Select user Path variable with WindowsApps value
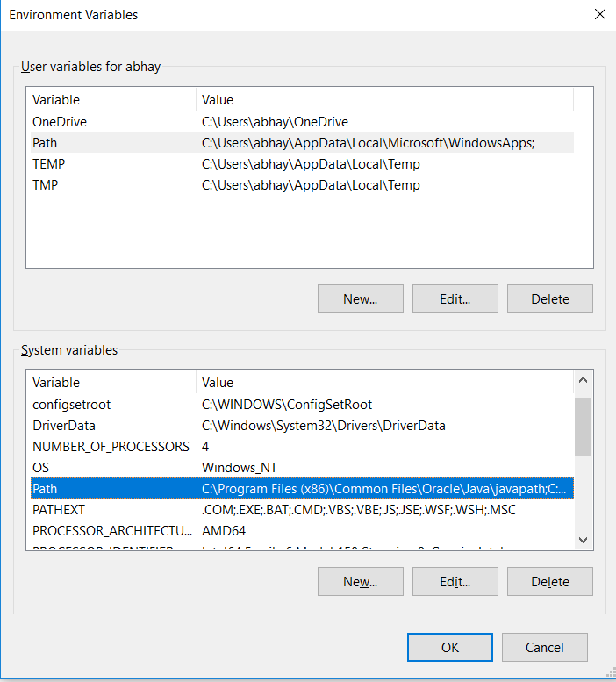Screen dimensions: 616x682 (302, 143)
